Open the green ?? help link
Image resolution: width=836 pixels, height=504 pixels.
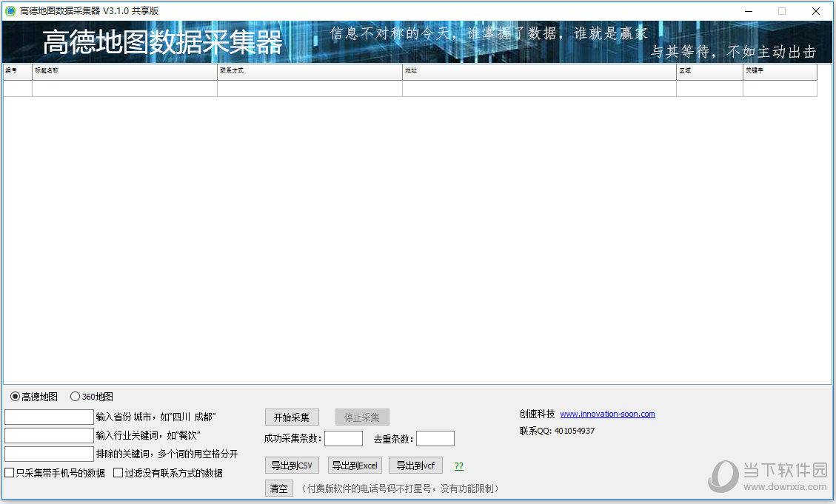[x=458, y=466]
